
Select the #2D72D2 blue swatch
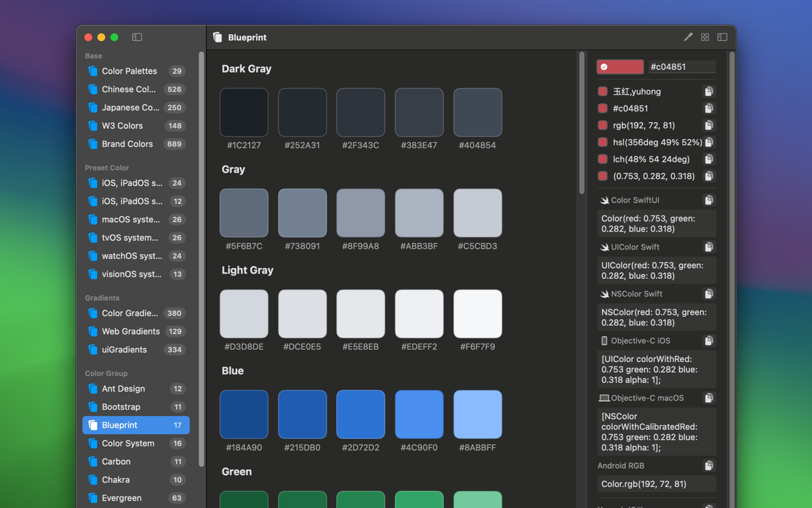point(361,415)
